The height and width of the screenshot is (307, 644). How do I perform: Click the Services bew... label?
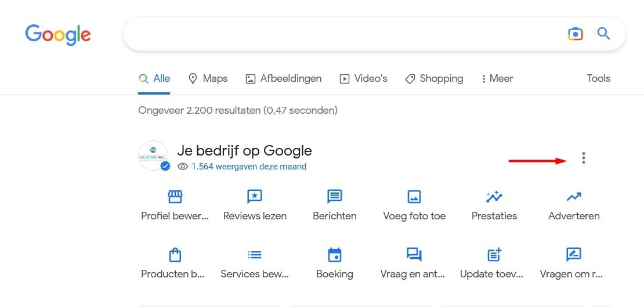pyautogui.click(x=255, y=274)
